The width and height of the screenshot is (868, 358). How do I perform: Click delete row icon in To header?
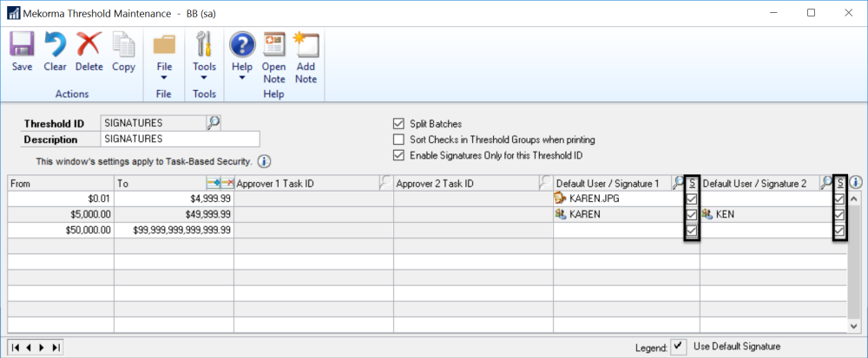point(227,183)
